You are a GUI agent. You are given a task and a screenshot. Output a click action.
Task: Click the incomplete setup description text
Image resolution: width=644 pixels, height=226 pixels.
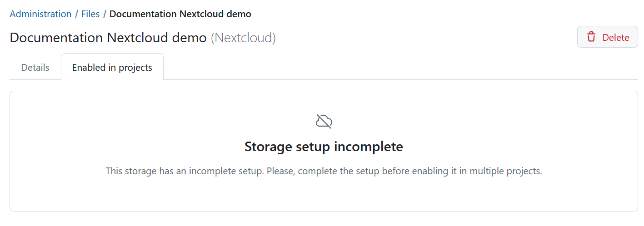(x=324, y=172)
